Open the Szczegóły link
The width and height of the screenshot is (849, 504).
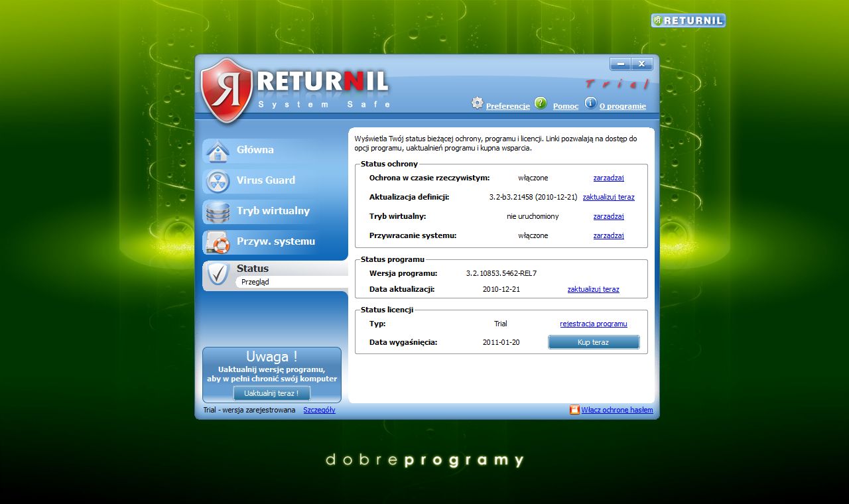pos(319,410)
